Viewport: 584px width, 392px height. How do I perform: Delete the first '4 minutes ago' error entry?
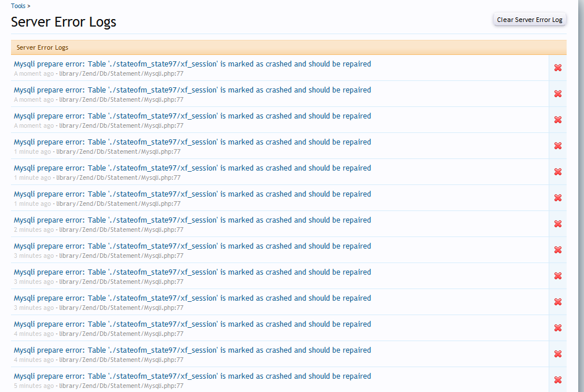pyautogui.click(x=557, y=328)
